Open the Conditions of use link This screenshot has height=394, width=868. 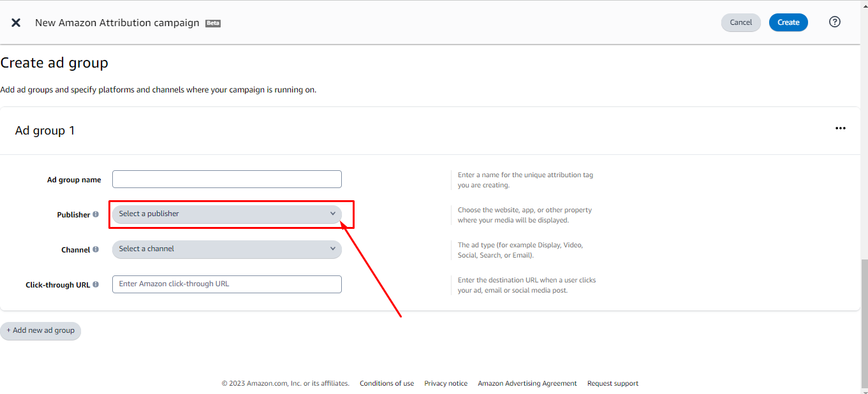coord(386,383)
